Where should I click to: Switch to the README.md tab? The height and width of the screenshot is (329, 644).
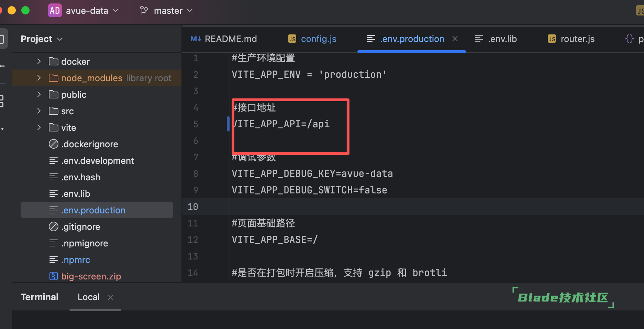(x=231, y=39)
